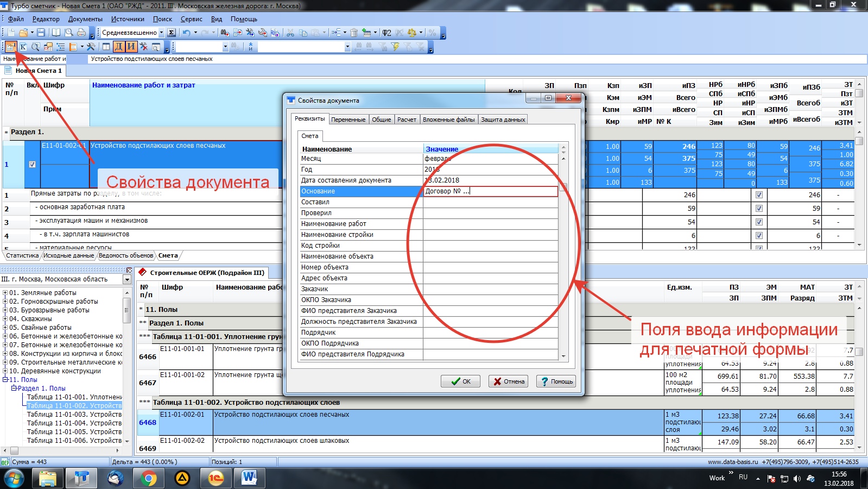Switch to Исходные данные bottom tab
This screenshot has height=489, width=868.
(68, 255)
